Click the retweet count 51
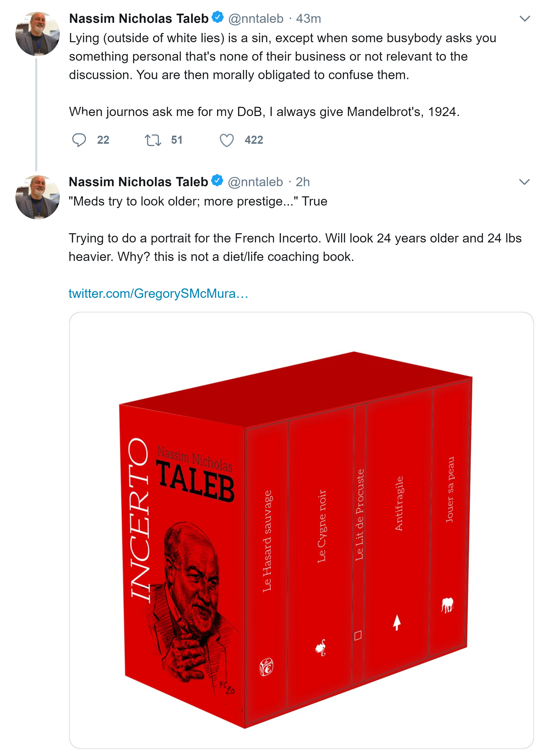Image resolution: width=551 pixels, height=756 pixels. 177,140
